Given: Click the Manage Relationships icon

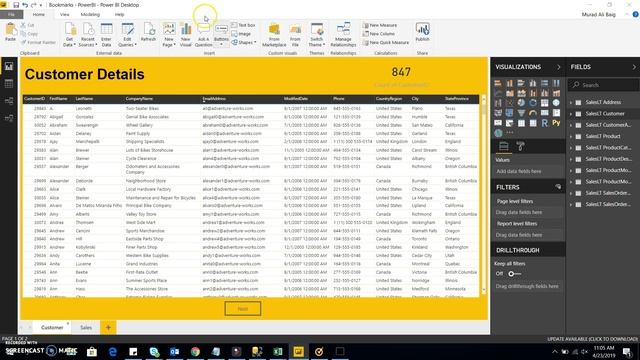Looking at the screenshot, I should 343,35.
